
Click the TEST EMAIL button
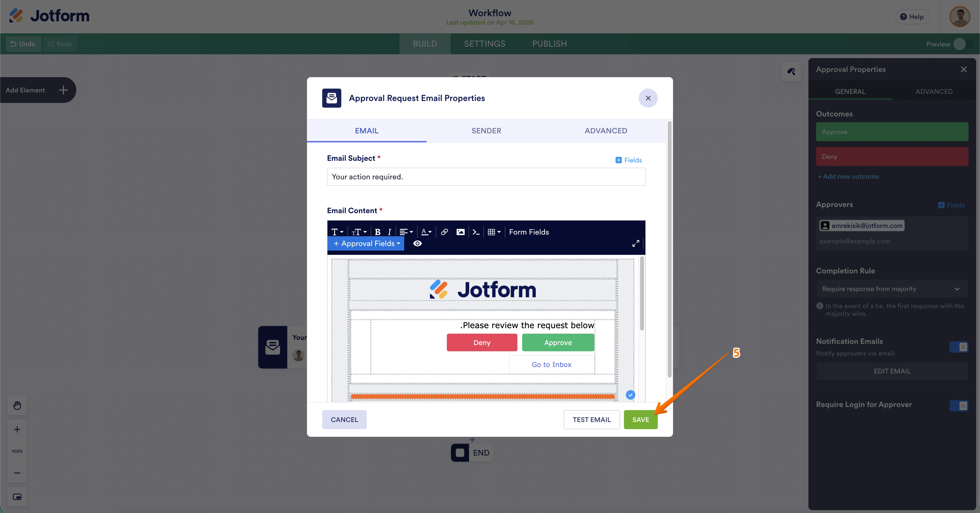point(592,420)
